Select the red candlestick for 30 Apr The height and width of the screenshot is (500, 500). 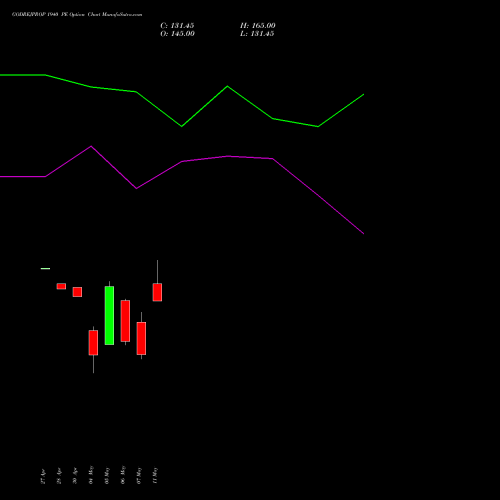pos(77,292)
